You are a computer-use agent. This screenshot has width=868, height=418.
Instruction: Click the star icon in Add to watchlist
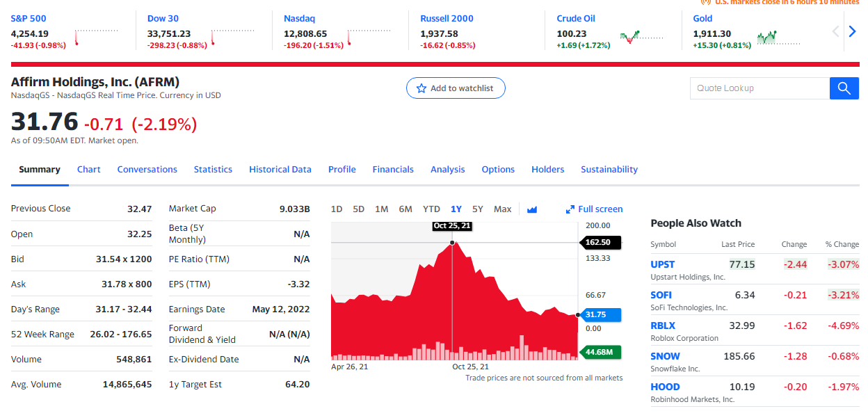[x=421, y=88]
